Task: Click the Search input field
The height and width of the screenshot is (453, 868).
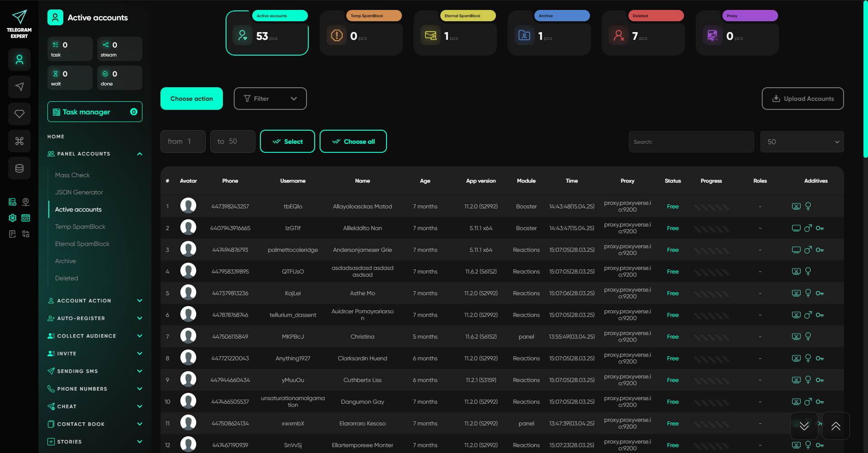Action: click(691, 142)
